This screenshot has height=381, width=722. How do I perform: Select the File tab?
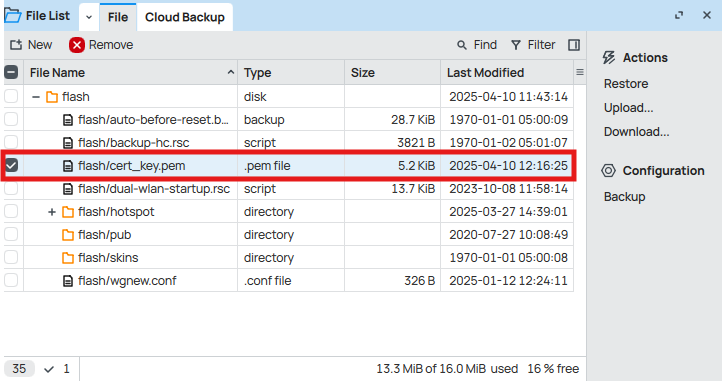tap(118, 17)
